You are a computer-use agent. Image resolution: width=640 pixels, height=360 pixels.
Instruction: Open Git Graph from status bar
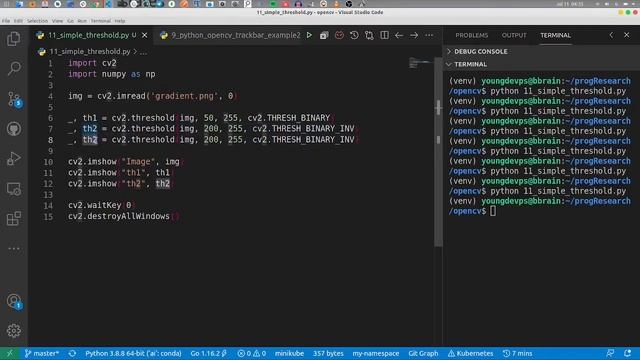click(x=423, y=353)
